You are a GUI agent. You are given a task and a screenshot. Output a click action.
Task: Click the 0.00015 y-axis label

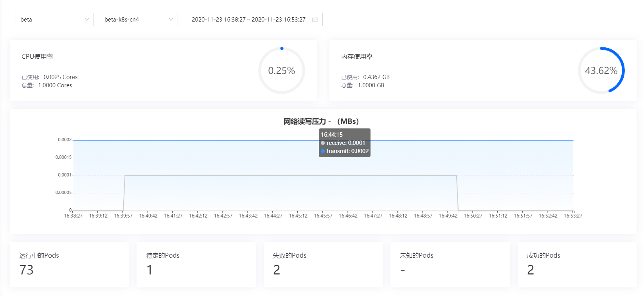(x=64, y=157)
